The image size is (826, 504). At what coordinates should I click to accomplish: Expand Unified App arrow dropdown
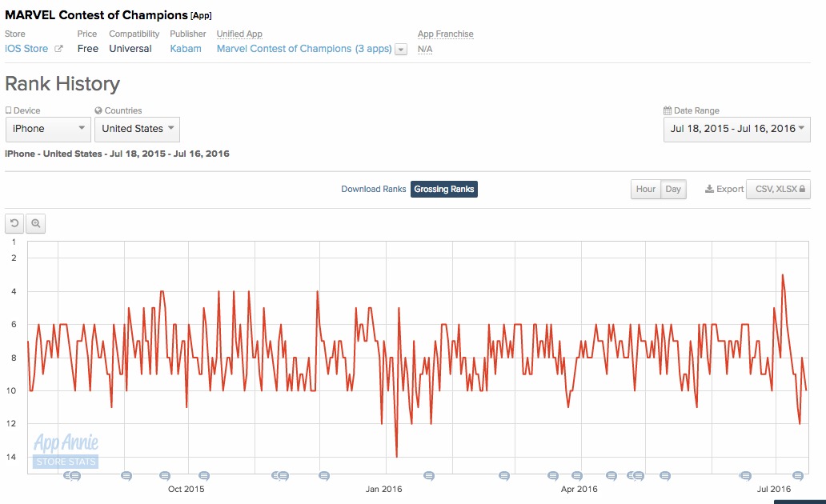click(x=401, y=50)
